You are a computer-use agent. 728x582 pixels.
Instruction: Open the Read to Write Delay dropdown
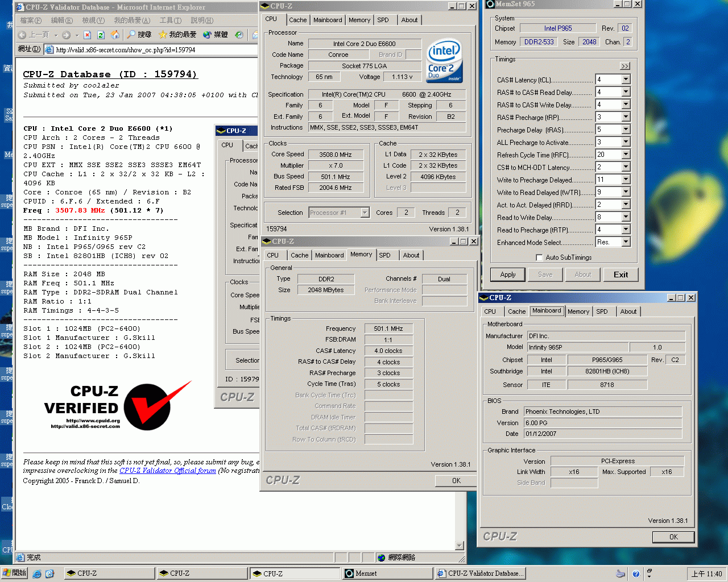point(626,217)
